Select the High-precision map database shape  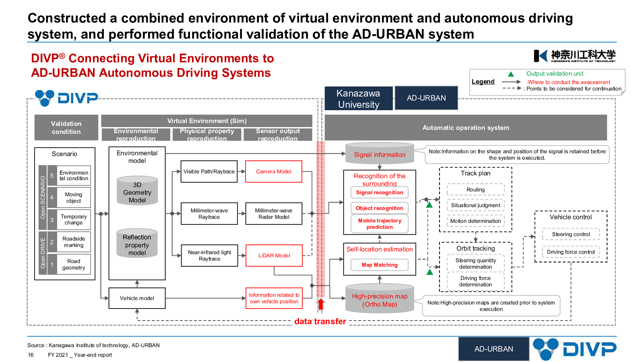(380, 298)
